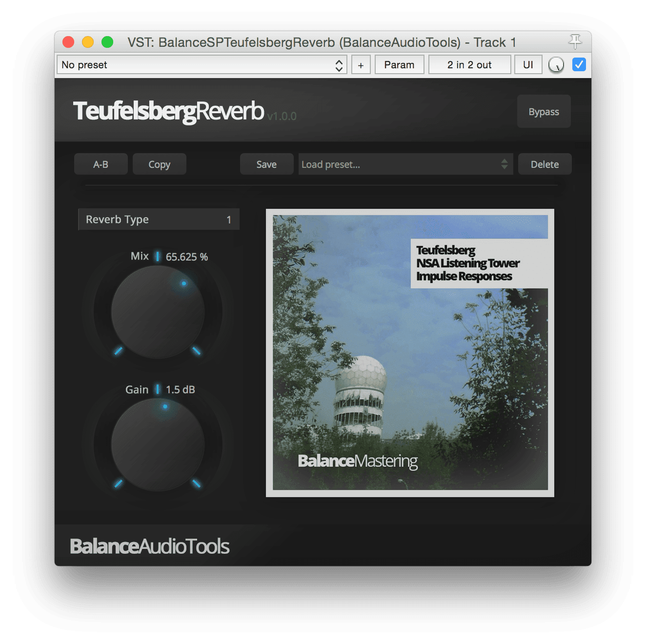Adjust the wet/dry mini knob in header
The image size is (646, 644).
[556, 65]
